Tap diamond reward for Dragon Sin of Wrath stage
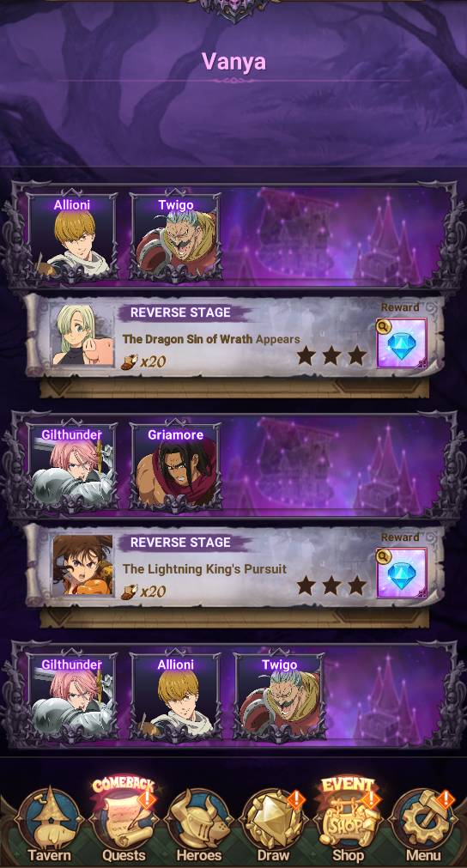 tap(403, 343)
